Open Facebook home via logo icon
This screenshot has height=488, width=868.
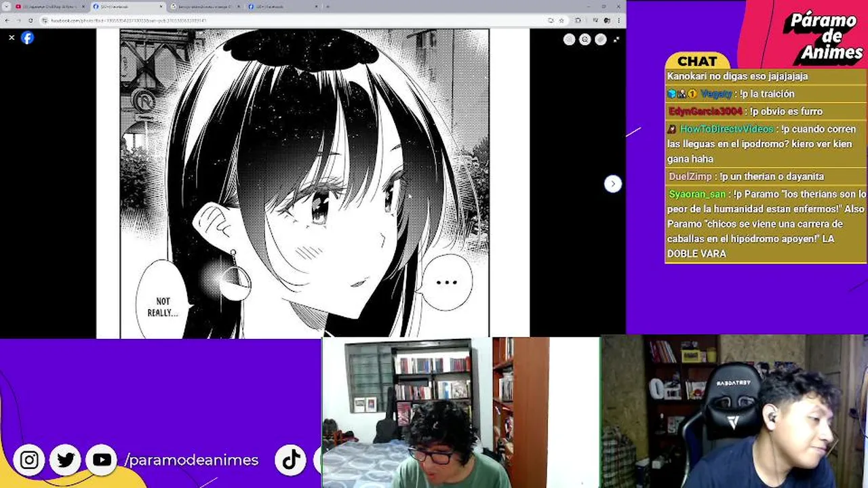27,38
